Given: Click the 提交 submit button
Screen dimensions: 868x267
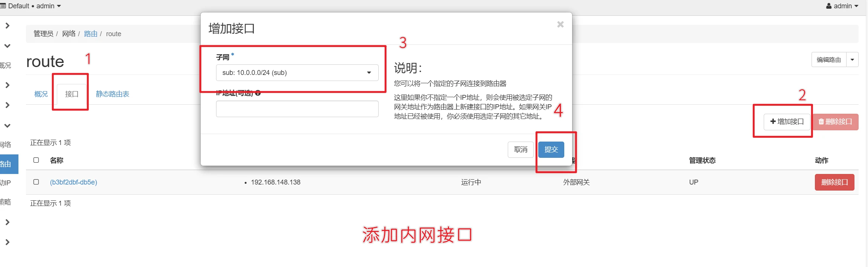Looking at the screenshot, I should (551, 150).
